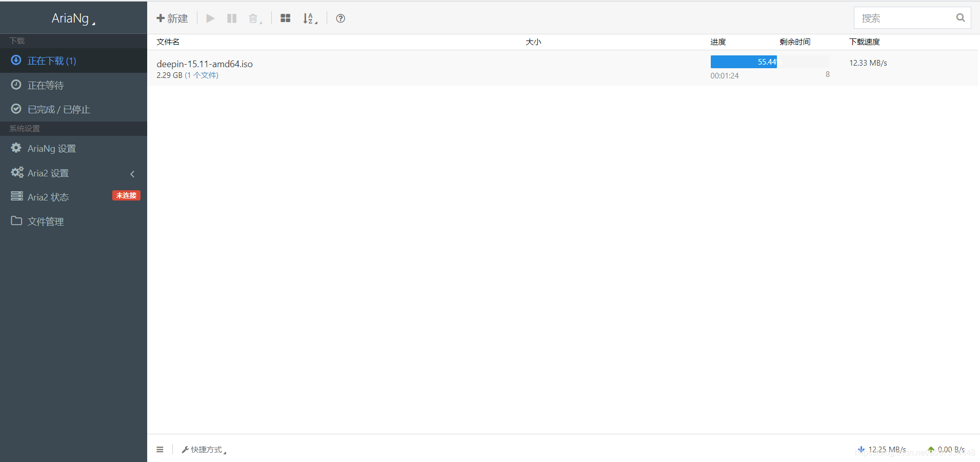
Task: Click the downloading arrow sidebar icon
Action: coord(16,60)
